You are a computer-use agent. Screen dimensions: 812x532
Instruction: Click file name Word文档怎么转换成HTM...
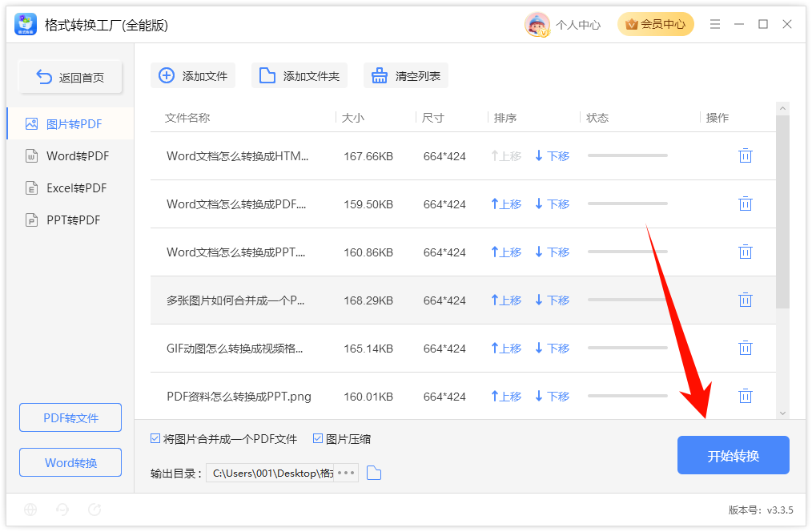[x=238, y=156]
